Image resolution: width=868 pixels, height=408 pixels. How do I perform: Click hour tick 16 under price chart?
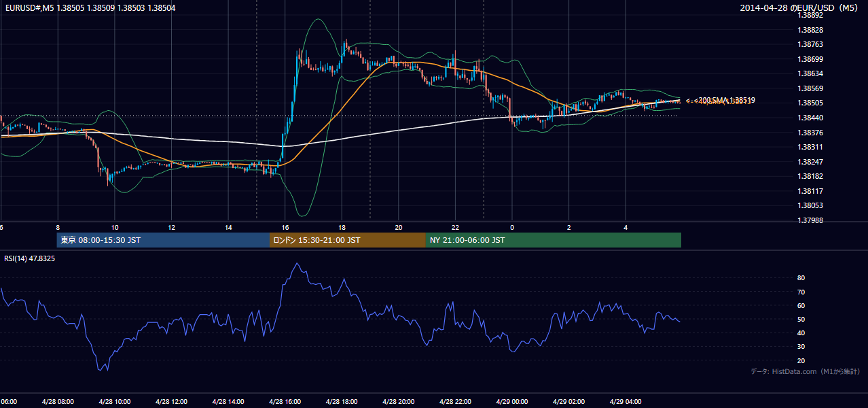click(x=285, y=228)
